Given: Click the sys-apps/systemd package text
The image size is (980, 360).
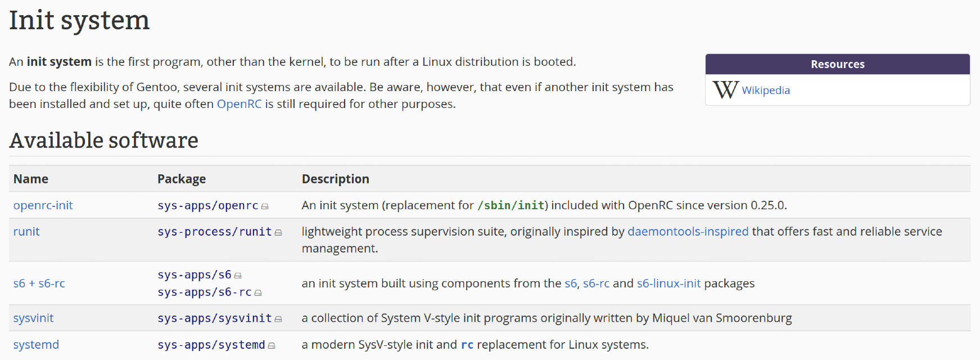Looking at the screenshot, I should [211, 345].
